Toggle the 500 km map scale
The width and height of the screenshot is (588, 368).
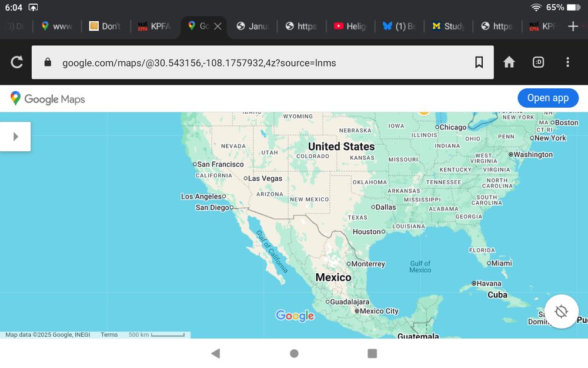point(156,334)
